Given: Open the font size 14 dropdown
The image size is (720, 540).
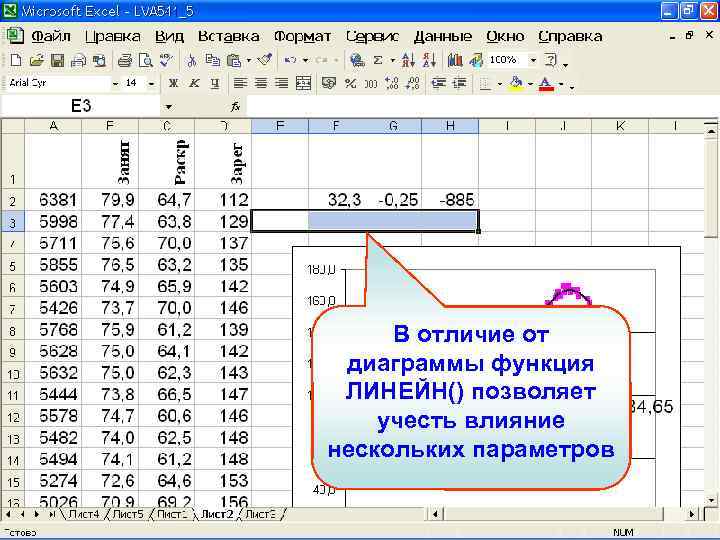Looking at the screenshot, I should pyautogui.click(x=151, y=84).
